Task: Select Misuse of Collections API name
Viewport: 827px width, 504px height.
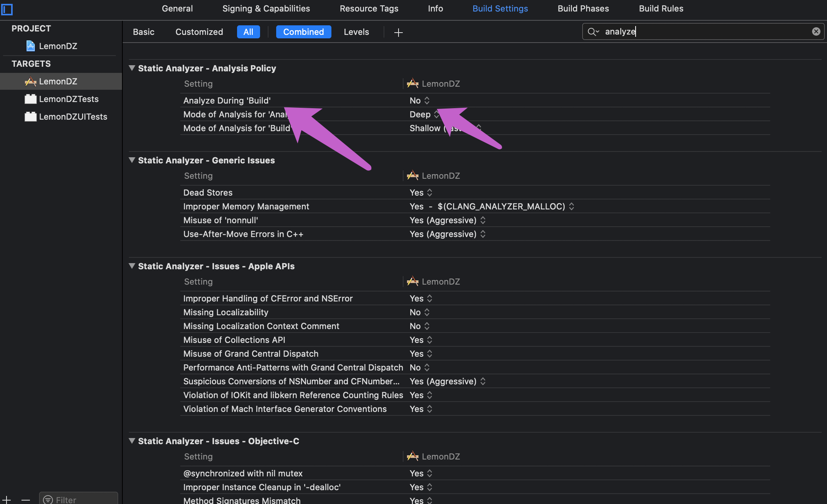Action: [234, 340]
